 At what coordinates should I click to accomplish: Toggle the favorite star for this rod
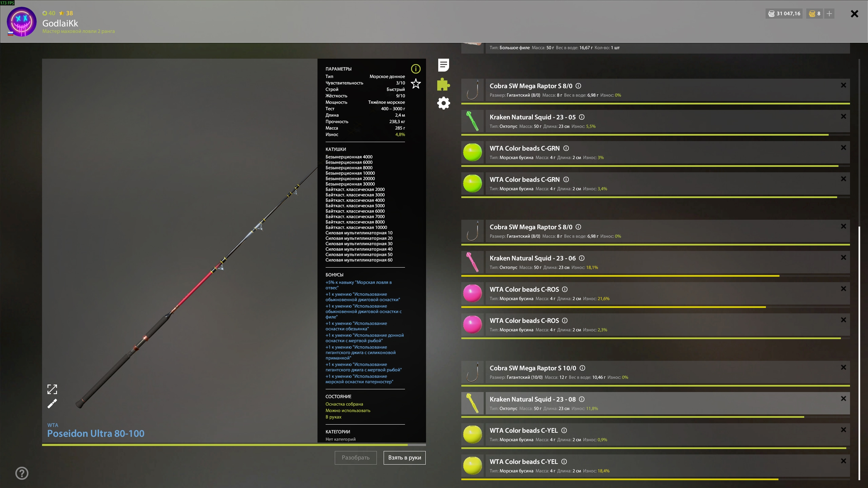pos(416,83)
